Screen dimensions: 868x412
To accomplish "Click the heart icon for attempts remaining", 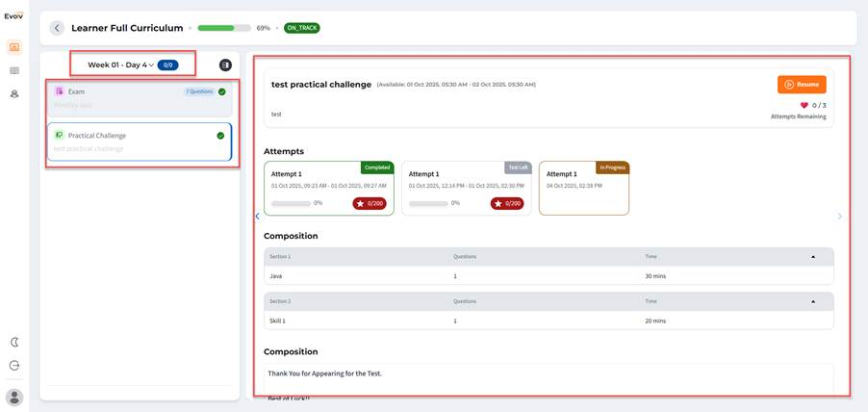I will coord(804,105).
